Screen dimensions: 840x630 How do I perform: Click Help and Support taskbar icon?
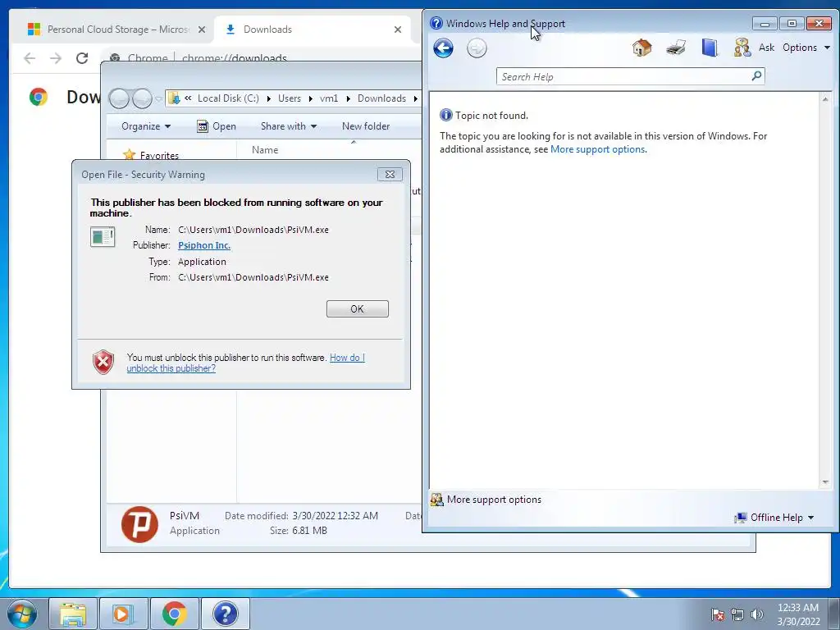point(225,614)
